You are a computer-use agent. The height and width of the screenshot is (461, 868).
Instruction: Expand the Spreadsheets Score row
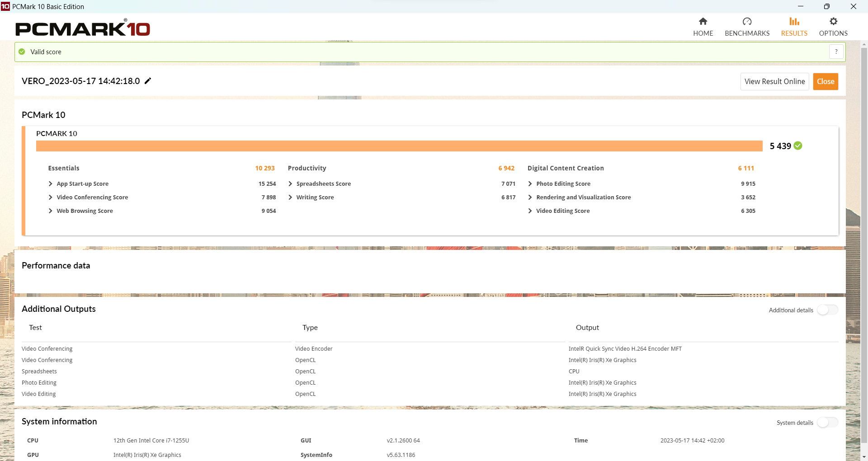[x=290, y=184]
